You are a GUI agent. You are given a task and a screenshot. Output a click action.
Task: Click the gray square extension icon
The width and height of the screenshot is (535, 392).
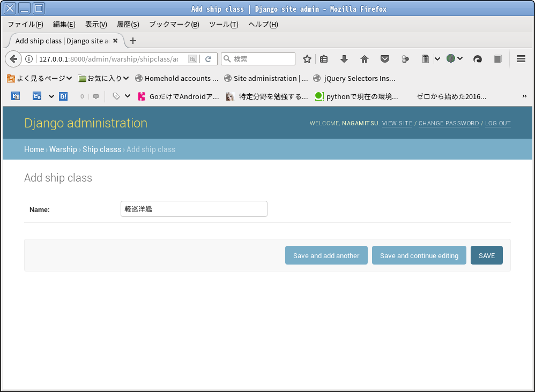point(498,59)
